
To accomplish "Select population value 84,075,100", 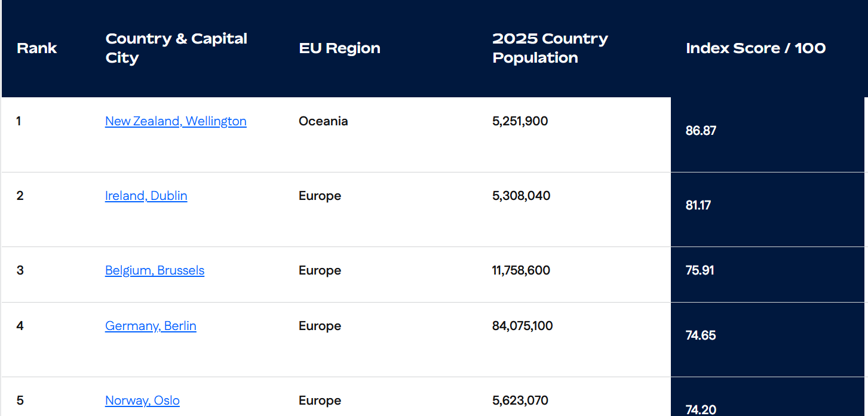I will pos(523,326).
